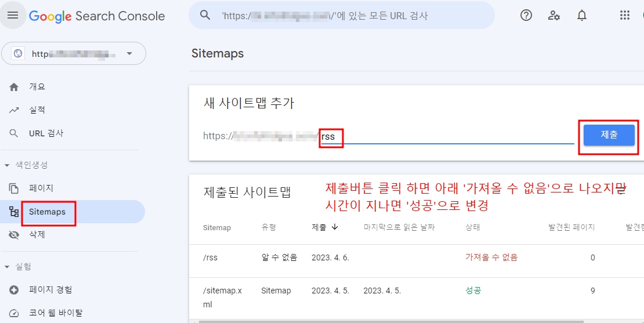Open the hamburger main menu
Screen dimensions: 644x323
pyautogui.click(x=13, y=15)
